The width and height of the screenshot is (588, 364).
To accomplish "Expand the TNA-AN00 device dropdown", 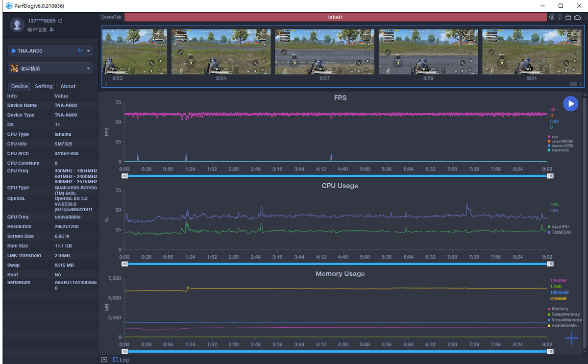I will (x=89, y=51).
